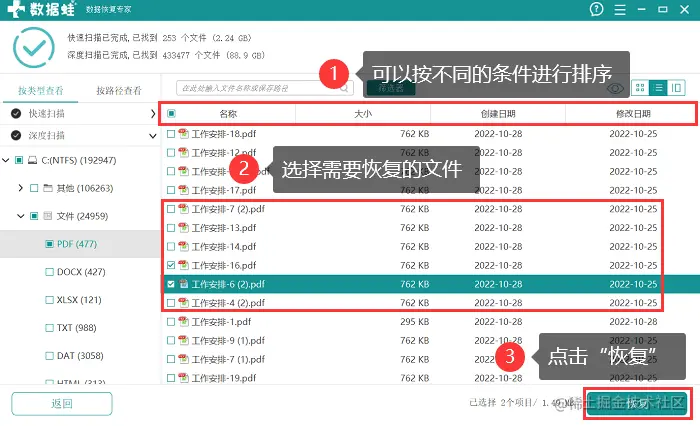
Task: Check the box for 工作安排-13.pdf
Action: pos(171,228)
